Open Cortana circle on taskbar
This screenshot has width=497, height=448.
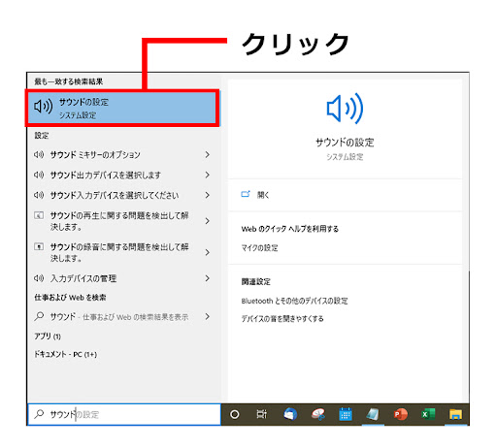click(x=235, y=414)
